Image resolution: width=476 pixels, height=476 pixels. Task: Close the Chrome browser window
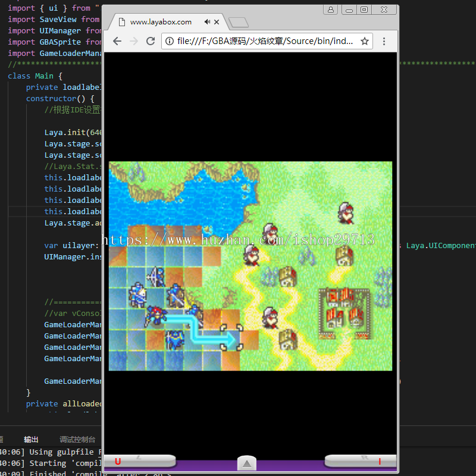tap(384, 10)
